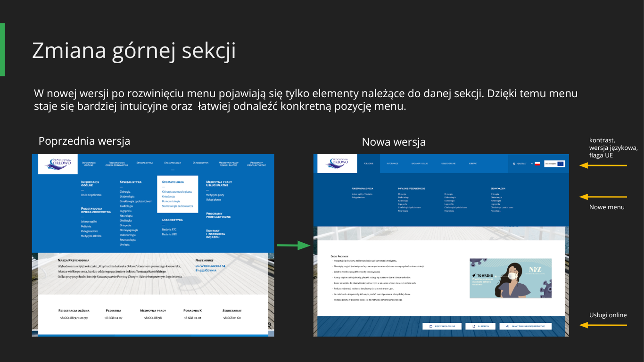Click the cloud icon on Skany Dokumentacji Medycznej
This screenshot has height=362, width=644.
tap(508, 326)
